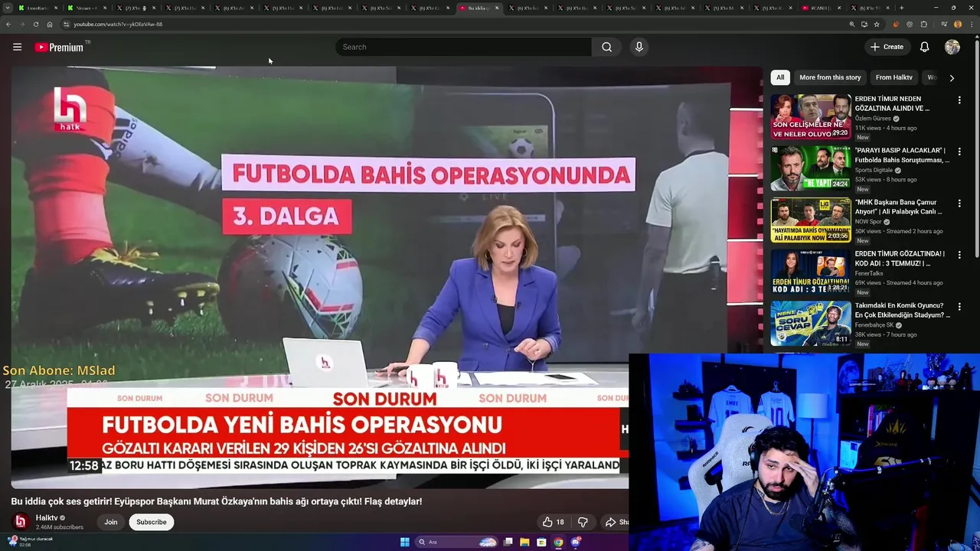980x551 pixels.
Task: Open browser zoom magnifier in address bar
Action: tap(851, 24)
